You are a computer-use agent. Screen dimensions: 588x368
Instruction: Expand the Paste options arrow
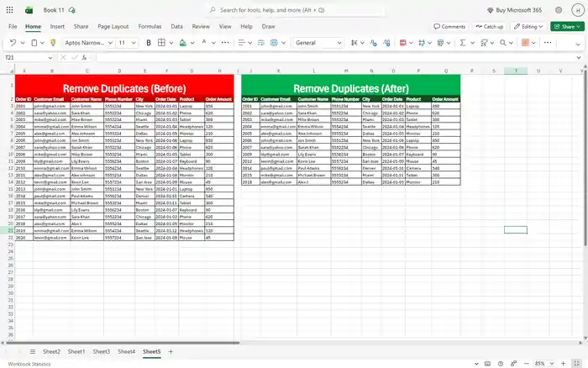(x=42, y=43)
